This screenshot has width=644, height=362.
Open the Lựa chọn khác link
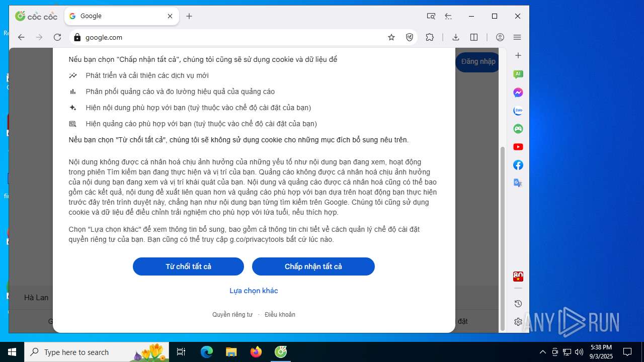[x=254, y=291]
